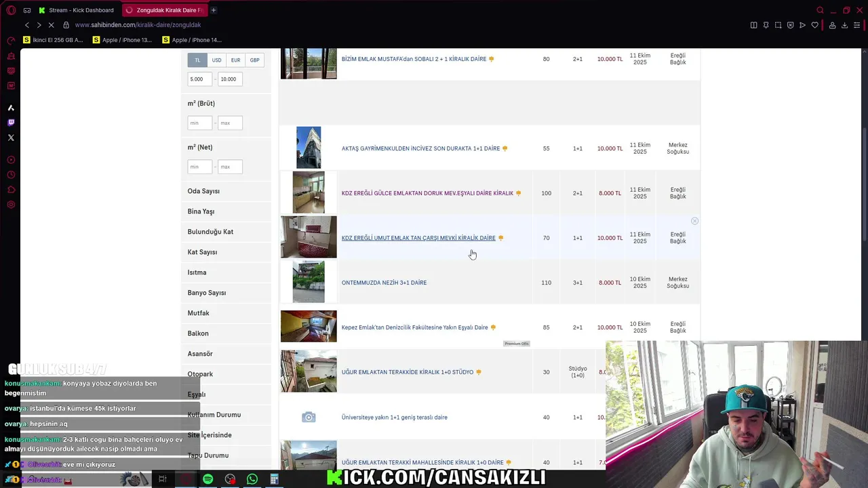Open the ad blocker shield icon
The image size is (868, 488).
(790, 25)
